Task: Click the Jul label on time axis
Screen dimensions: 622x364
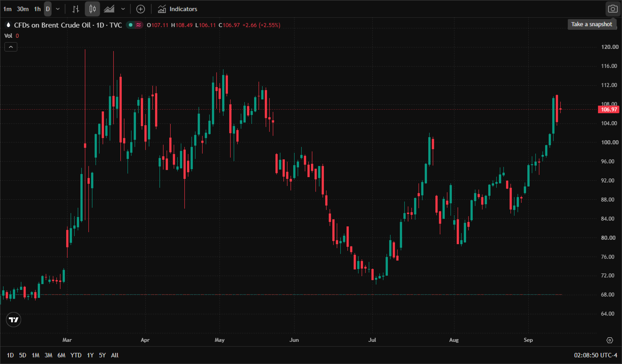Action: pyautogui.click(x=372, y=340)
